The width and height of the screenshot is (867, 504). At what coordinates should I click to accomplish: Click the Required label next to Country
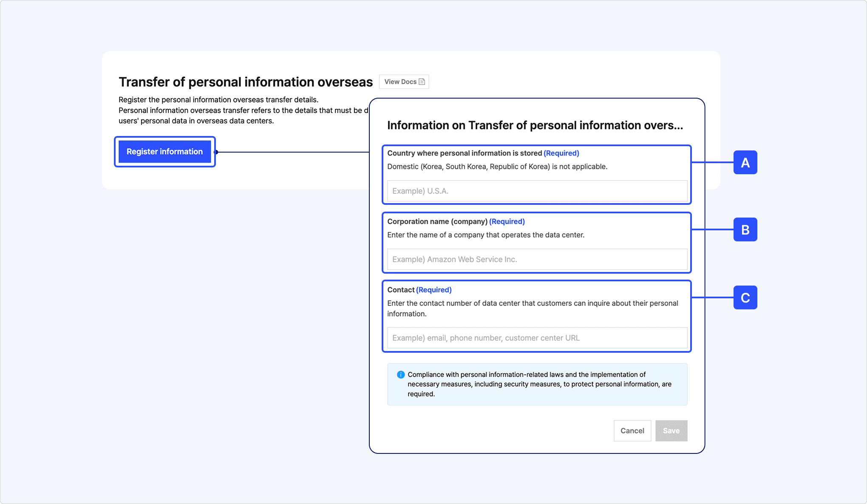tap(561, 153)
